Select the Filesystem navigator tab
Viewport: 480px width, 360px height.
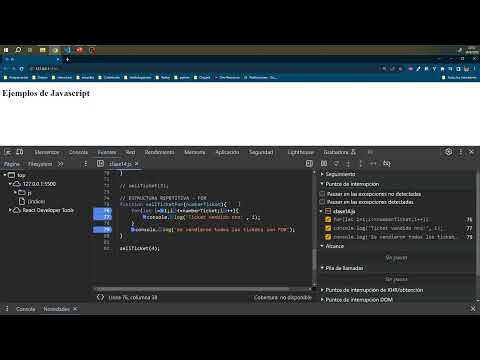40,164
